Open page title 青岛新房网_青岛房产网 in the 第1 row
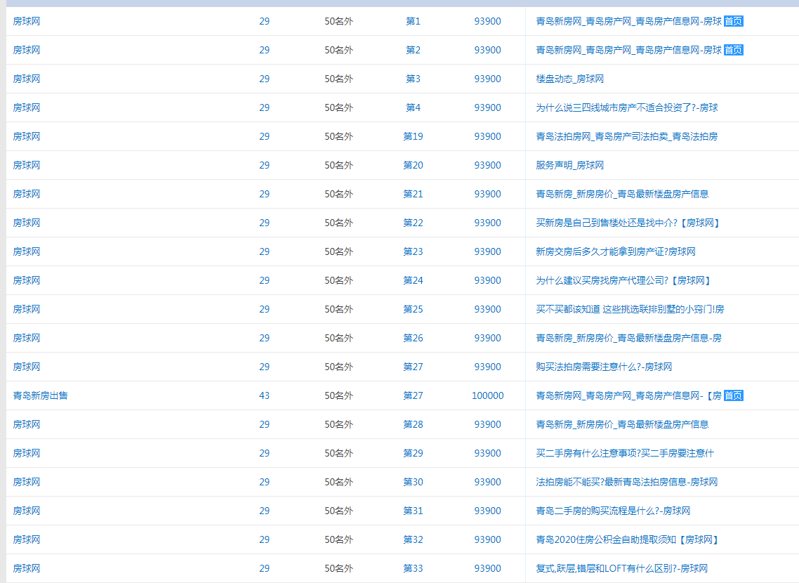The image size is (799, 583). pyautogui.click(x=629, y=21)
